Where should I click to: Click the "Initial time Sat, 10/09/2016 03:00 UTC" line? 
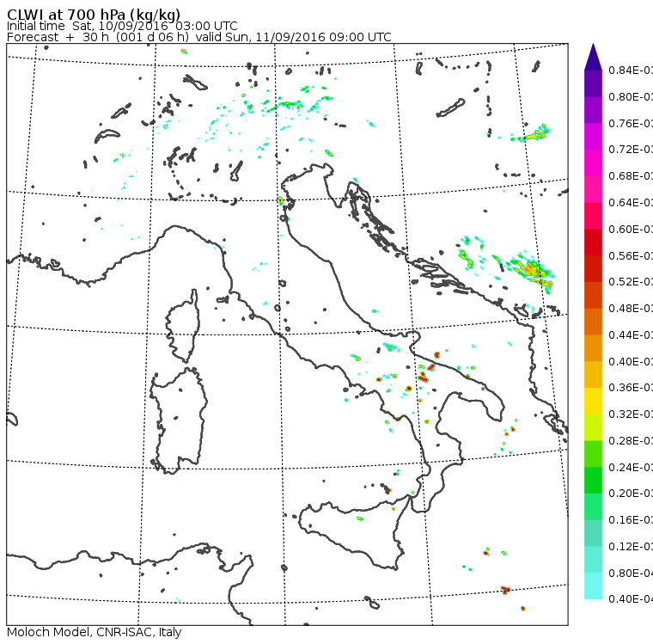pyautogui.click(x=122, y=27)
